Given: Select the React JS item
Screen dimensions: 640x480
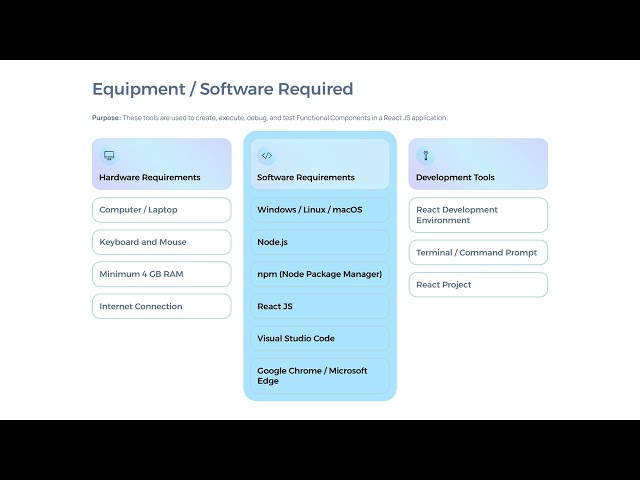Looking at the screenshot, I should click(x=320, y=306).
